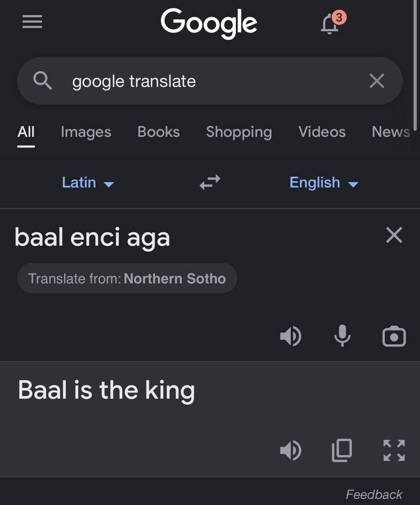420x505 pixels.
Task: Click the Feedback link
Action: pos(374,494)
